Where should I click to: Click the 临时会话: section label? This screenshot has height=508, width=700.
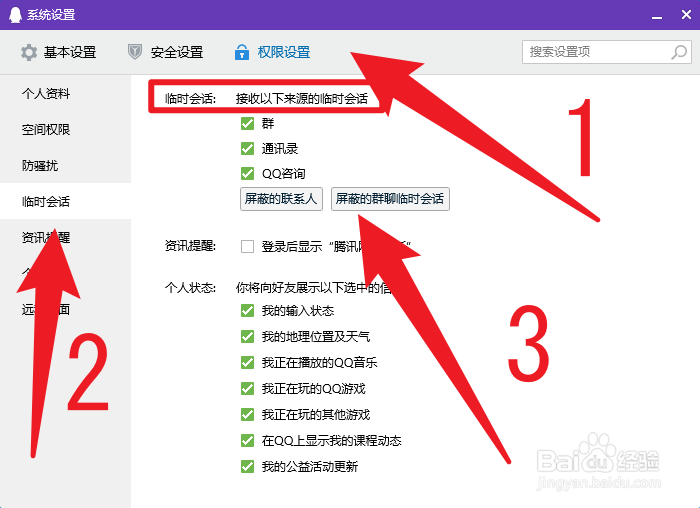pyautogui.click(x=190, y=98)
